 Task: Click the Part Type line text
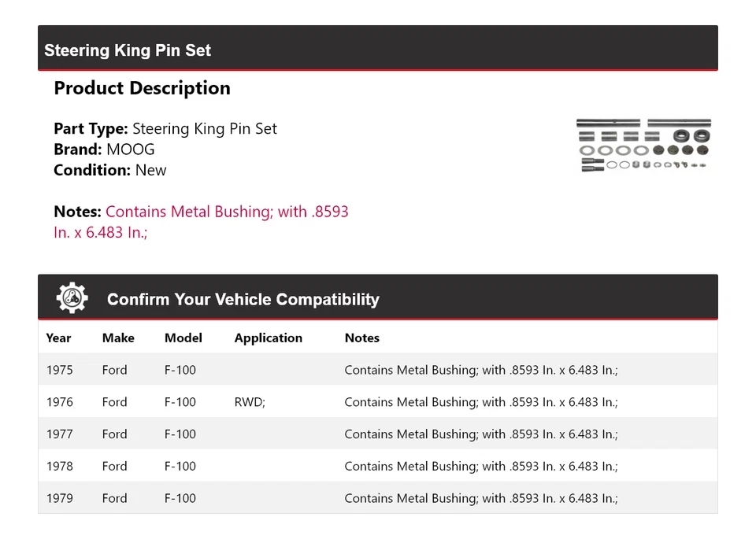(x=165, y=129)
